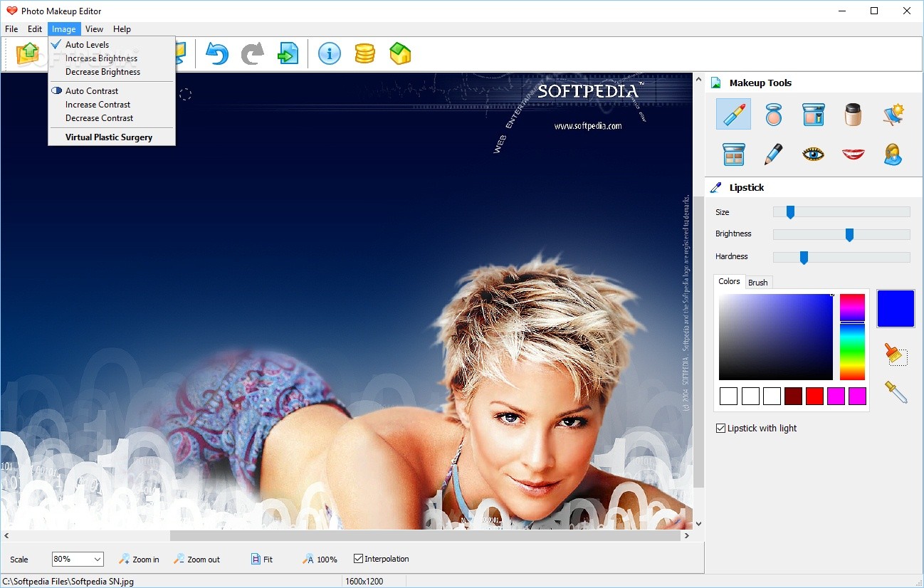Toggle the Interpolation checkbox

click(x=358, y=559)
